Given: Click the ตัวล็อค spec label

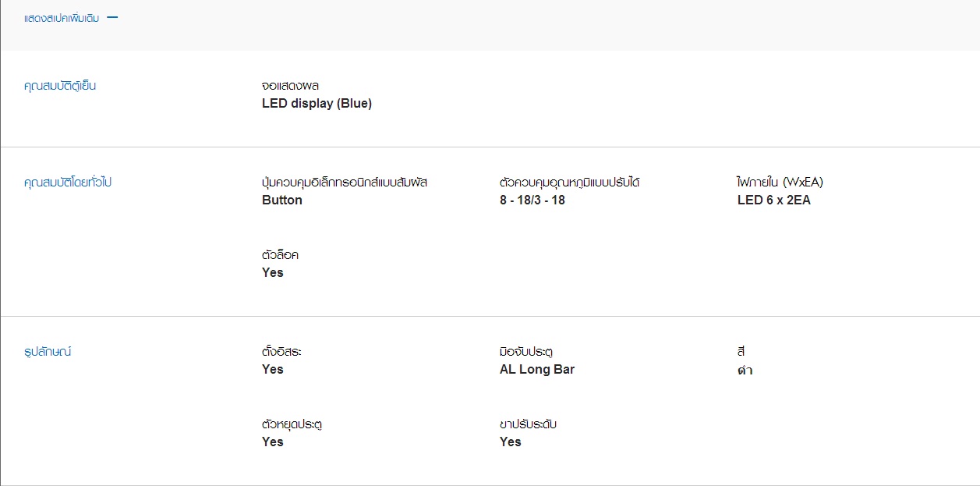Looking at the screenshot, I should 281,255.
